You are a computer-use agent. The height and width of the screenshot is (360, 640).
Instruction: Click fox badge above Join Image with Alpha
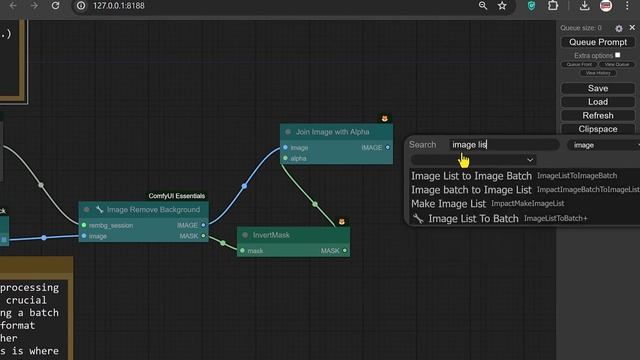coord(384,118)
